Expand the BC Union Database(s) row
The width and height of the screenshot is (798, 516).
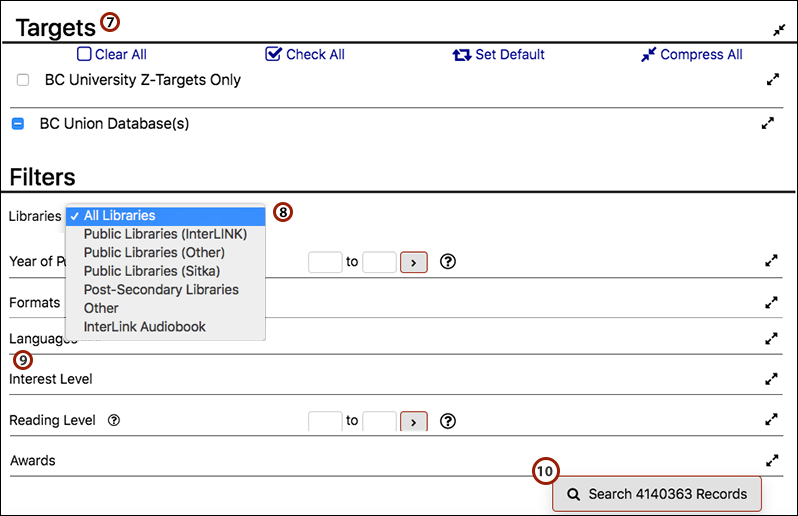tap(768, 124)
